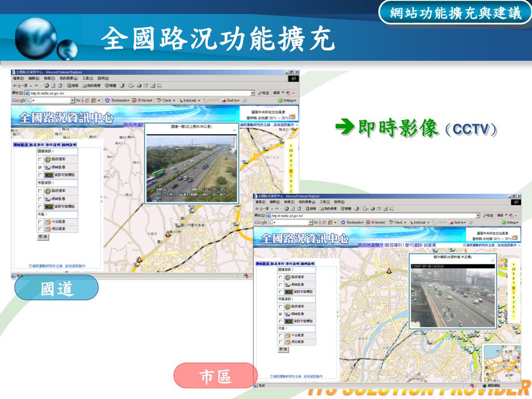Viewport: 532px width, 399px height.
Task: Click the Home icon in the 市區 browser toolbar
Action: pyautogui.click(x=300, y=208)
